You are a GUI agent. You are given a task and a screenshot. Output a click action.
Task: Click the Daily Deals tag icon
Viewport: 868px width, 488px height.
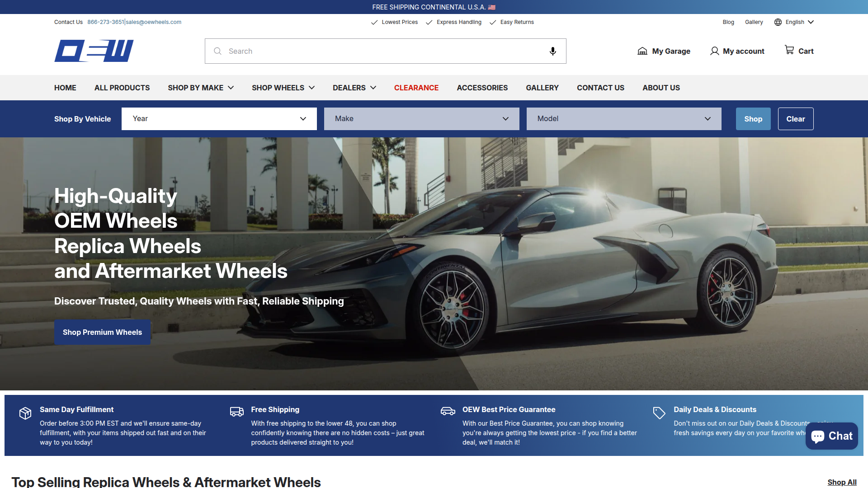(x=659, y=413)
